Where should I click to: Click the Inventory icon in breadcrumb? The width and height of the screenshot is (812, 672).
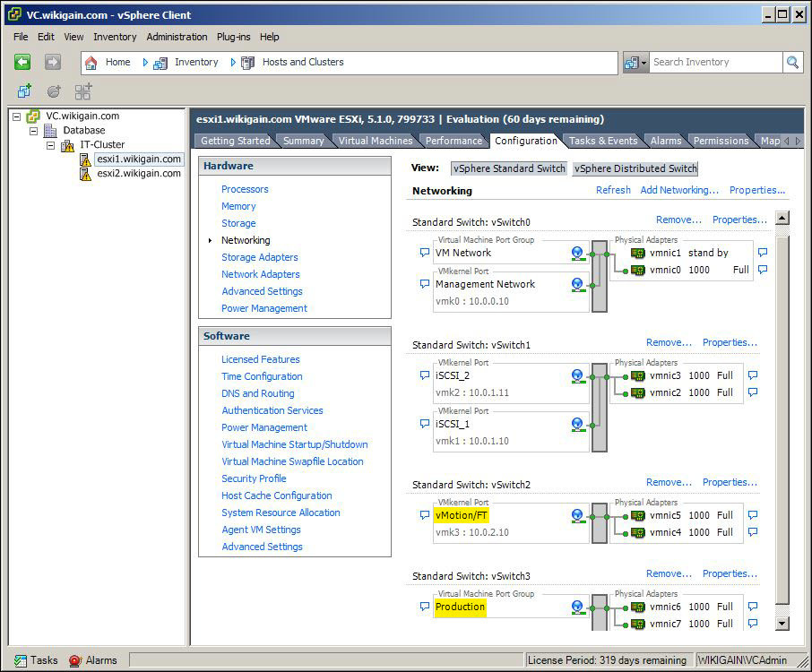pos(160,63)
